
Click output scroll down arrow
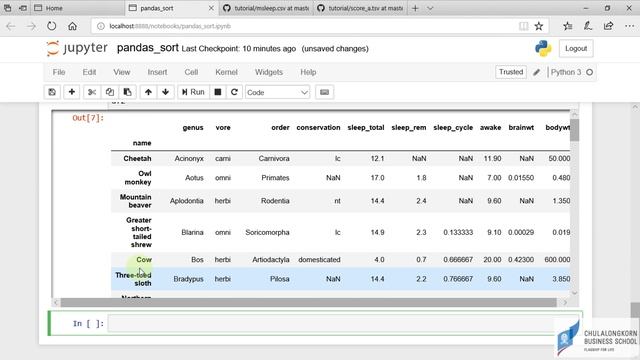575,293
